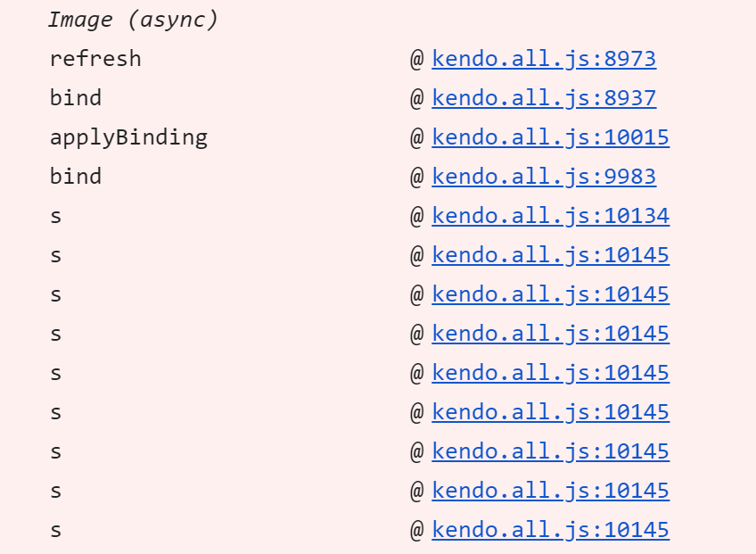The width and height of the screenshot is (756, 554).
Task: Follow the kendo.all.js:8937 link
Action: click(544, 99)
